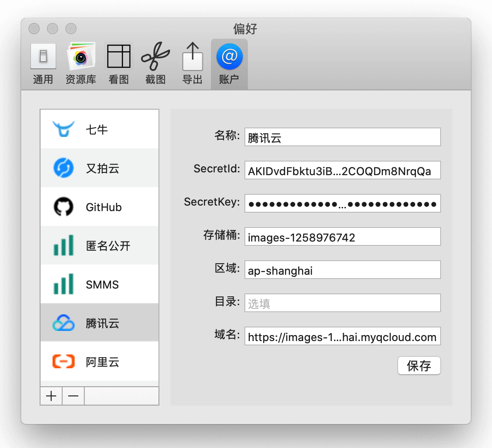Click the SMMS bar chart icon

(64, 284)
